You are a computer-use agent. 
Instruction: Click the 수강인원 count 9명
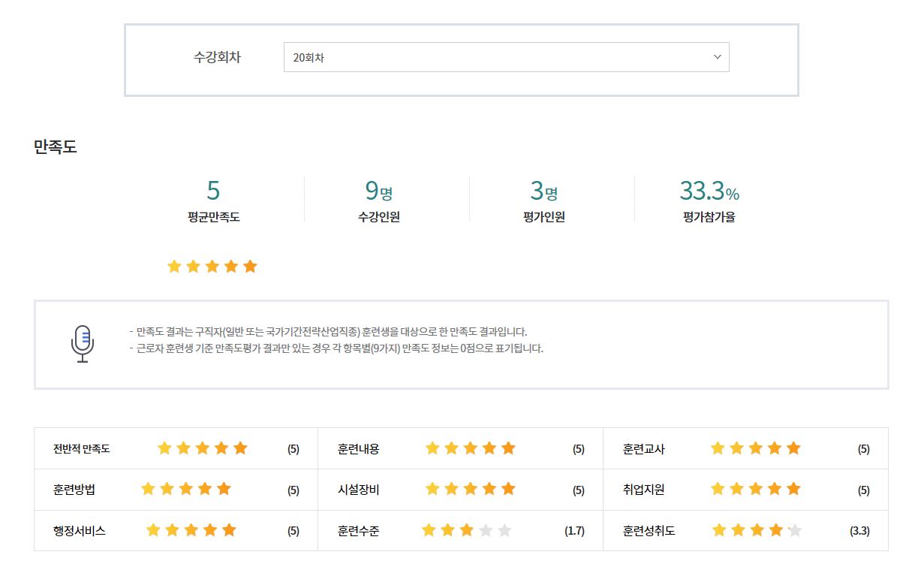(378, 191)
